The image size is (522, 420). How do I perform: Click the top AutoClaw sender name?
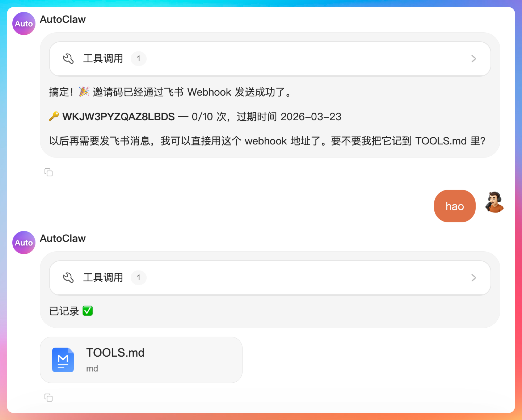pyautogui.click(x=63, y=19)
